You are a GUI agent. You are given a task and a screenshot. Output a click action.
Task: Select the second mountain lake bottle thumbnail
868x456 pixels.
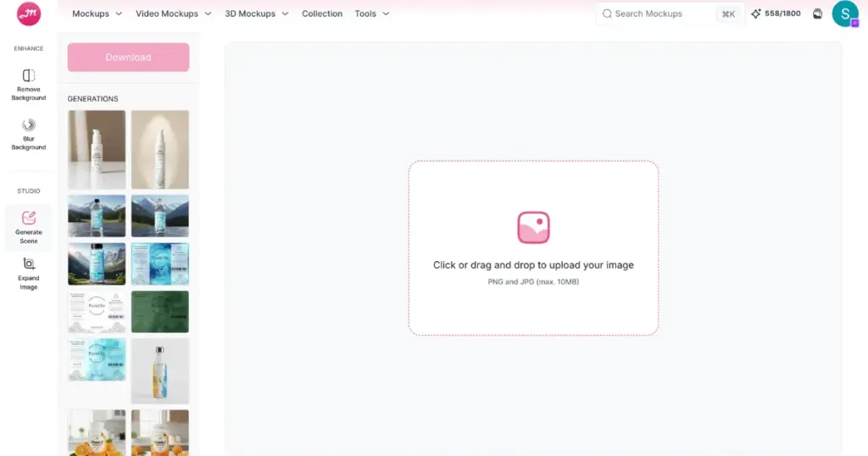point(160,216)
